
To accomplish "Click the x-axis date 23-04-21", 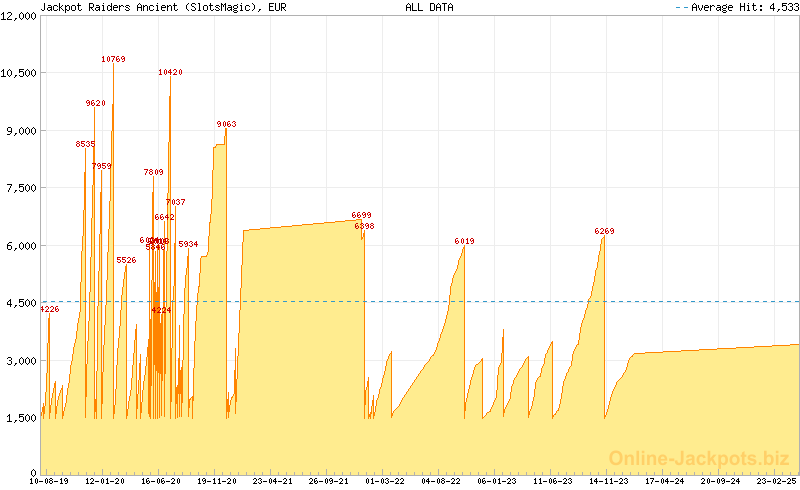I will (x=273, y=481).
